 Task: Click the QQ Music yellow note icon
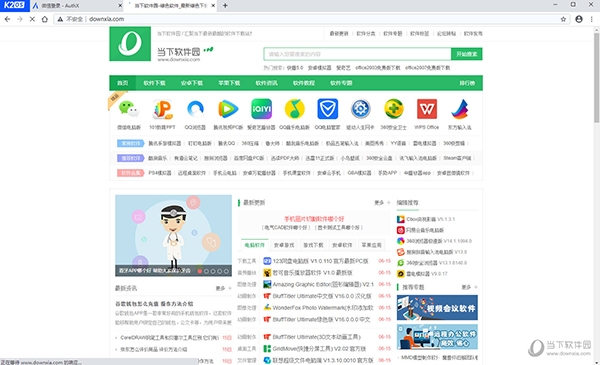click(x=295, y=109)
